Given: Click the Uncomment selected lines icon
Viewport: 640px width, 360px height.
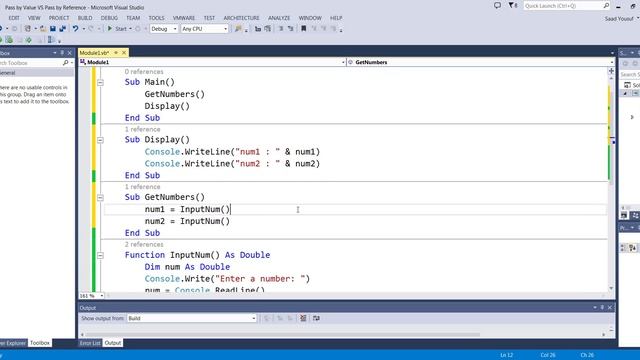Looking at the screenshot, I should pyautogui.click(x=291, y=29).
